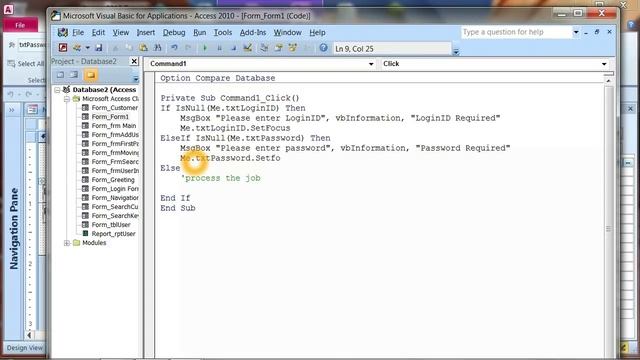This screenshot has height=360, width=640.
Task: Open Project Explorer toolbar icon
Action: pos(264,48)
